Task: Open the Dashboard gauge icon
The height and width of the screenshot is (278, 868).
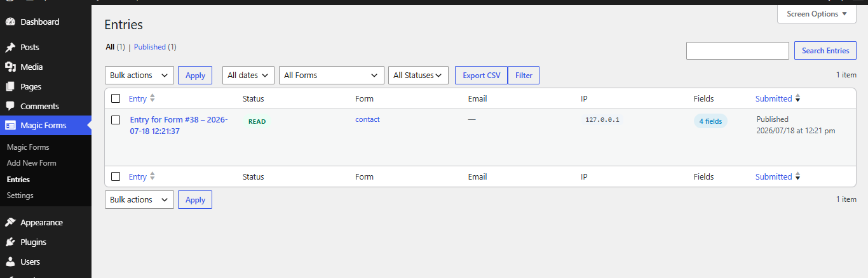Action: pos(10,22)
